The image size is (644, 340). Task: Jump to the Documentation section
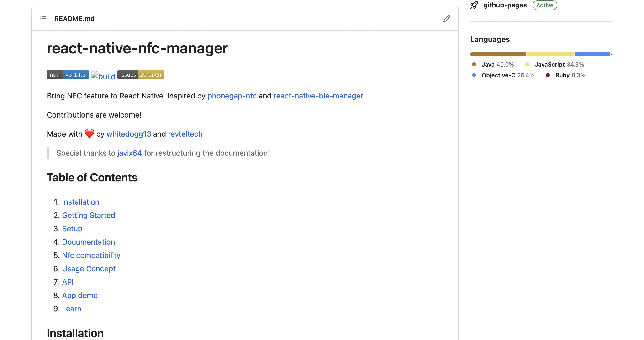[x=89, y=242]
